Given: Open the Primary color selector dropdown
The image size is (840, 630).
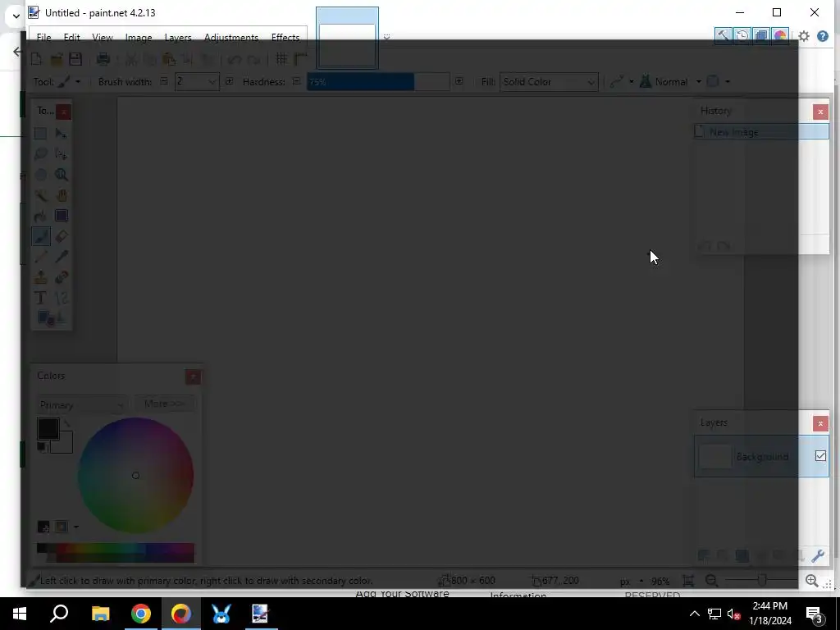Looking at the screenshot, I should 81,405.
